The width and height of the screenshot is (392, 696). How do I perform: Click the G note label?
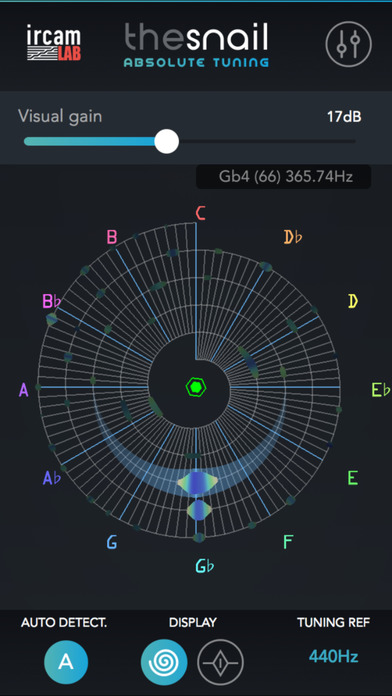pos(112,542)
